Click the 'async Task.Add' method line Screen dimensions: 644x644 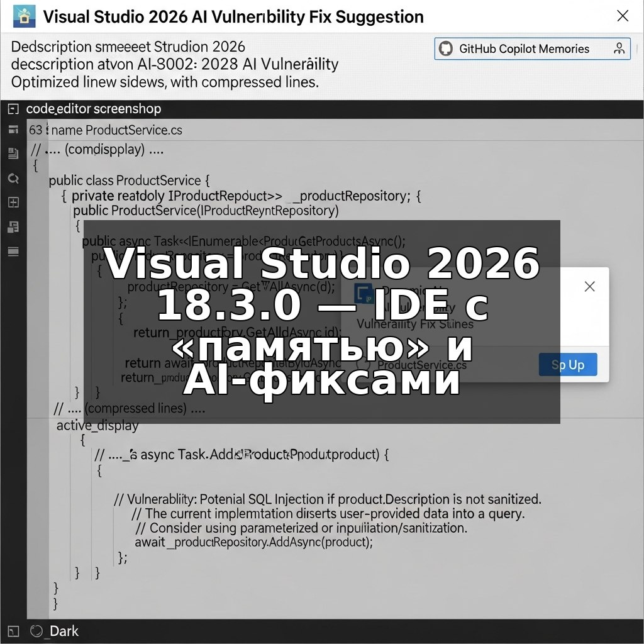241,455
